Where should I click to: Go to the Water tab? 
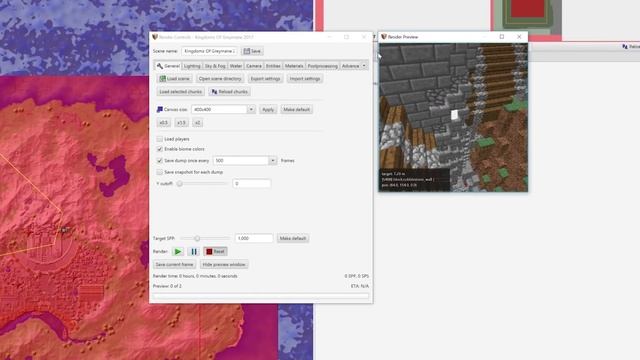tap(236, 66)
